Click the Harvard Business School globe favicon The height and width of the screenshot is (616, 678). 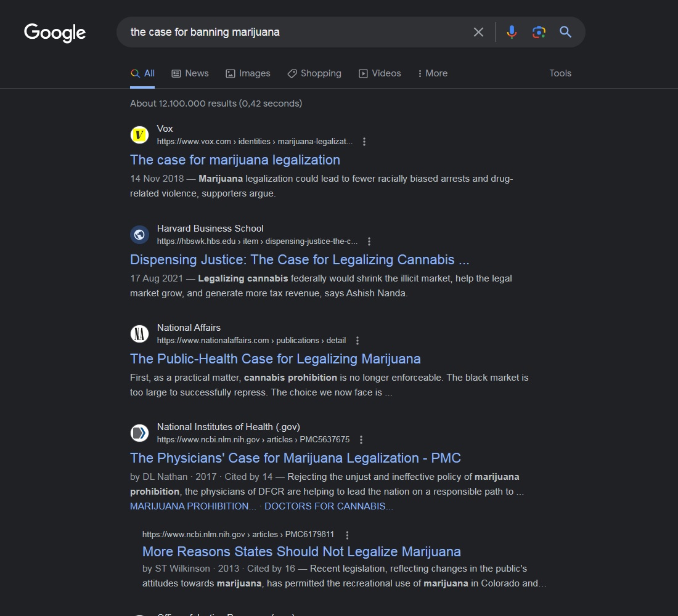tap(140, 235)
